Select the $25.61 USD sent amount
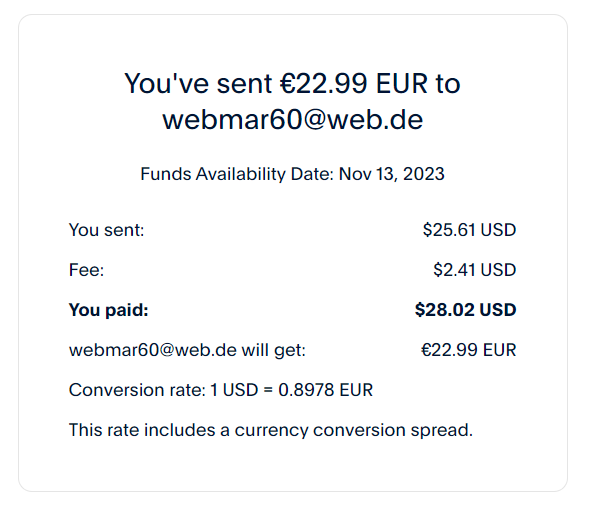The height and width of the screenshot is (507, 603). tap(469, 230)
